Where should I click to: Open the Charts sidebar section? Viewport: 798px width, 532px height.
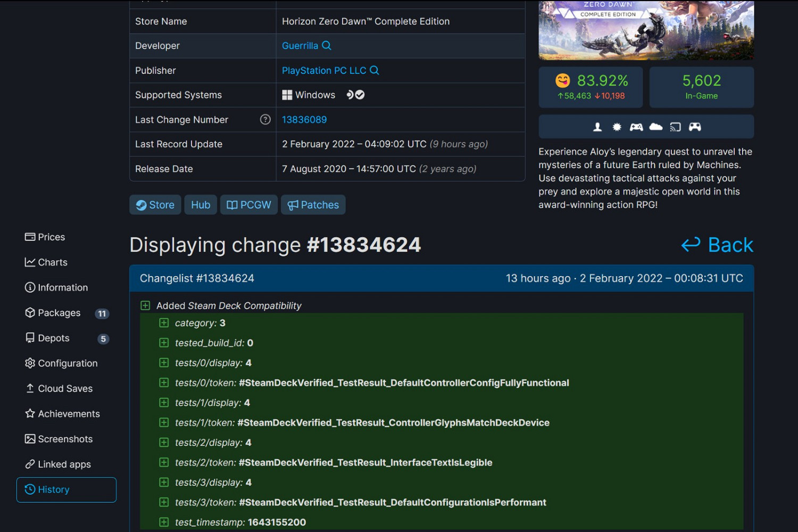[x=52, y=262]
